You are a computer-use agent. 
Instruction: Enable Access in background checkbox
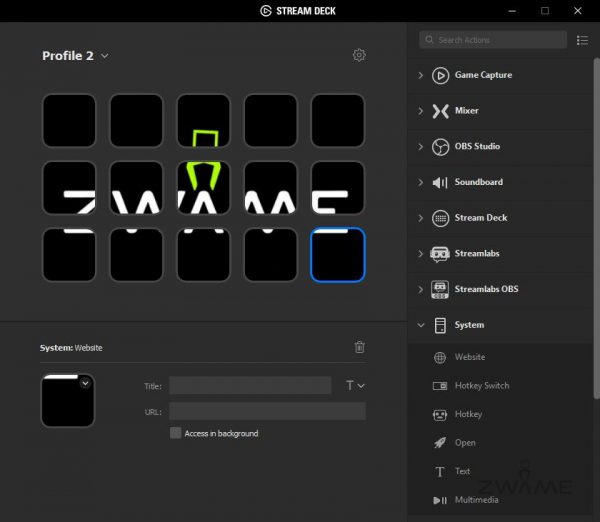point(175,433)
